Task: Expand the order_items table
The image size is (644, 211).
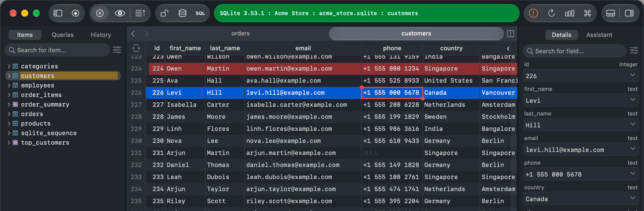Action: point(9,95)
